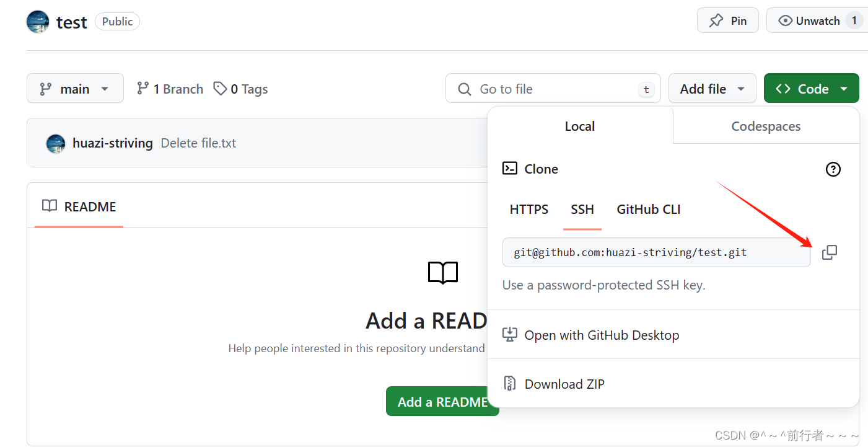Switch to the Codespaces tab
The height and width of the screenshot is (447, 868).
[x=766, y=126]
